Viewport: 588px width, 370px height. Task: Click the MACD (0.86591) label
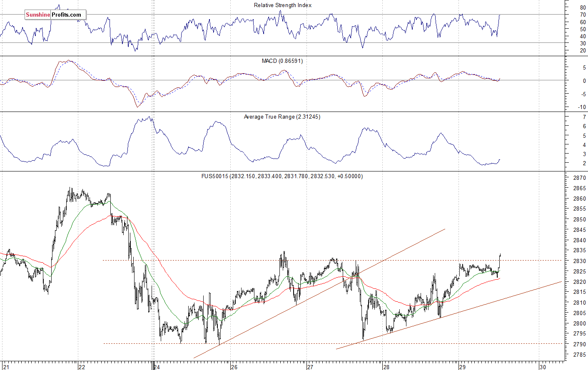tap(282, 61)
